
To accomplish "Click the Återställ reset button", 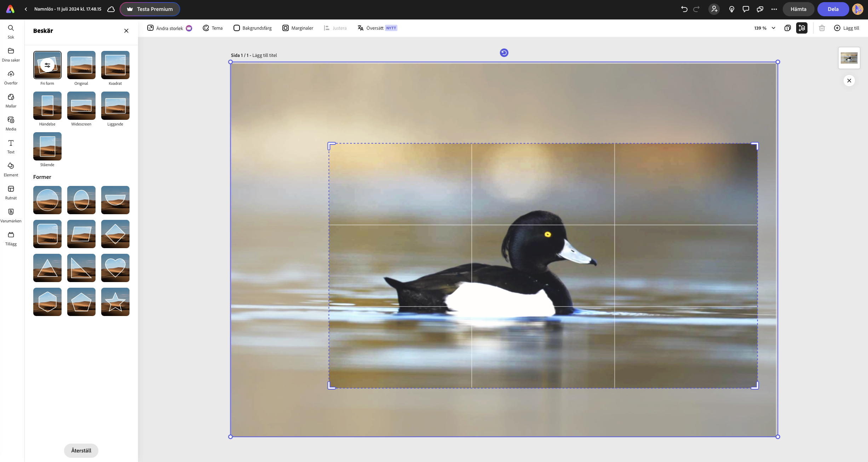I will (x=81, y=450).
